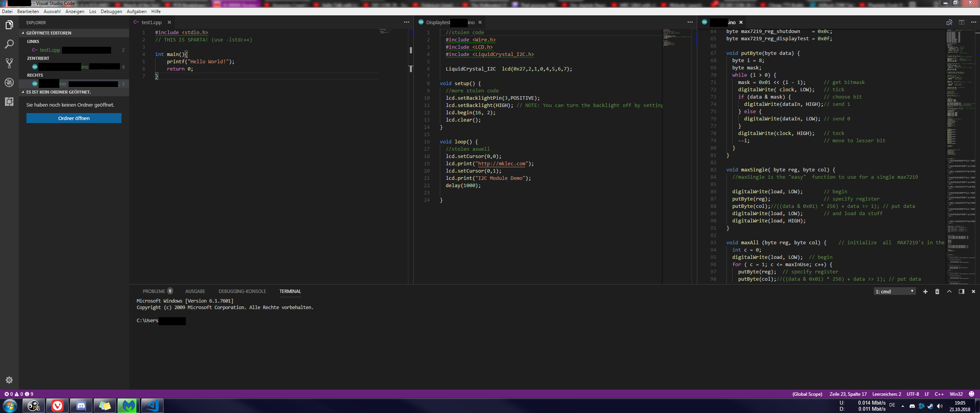Split the editor using the split icon

(x=961, y=22)
